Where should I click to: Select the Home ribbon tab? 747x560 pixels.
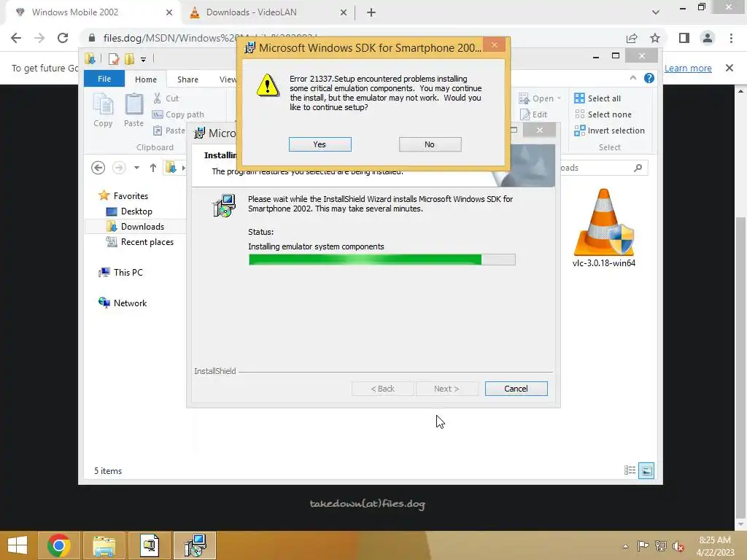[x=146, y=79]
